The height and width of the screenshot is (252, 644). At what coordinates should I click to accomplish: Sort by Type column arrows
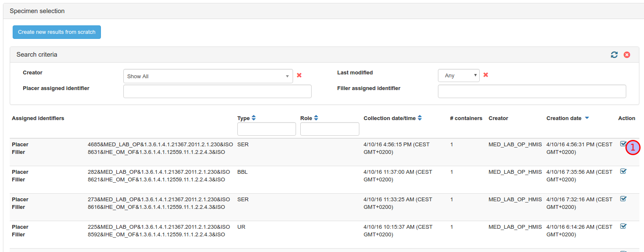click(x=253, y=118)
